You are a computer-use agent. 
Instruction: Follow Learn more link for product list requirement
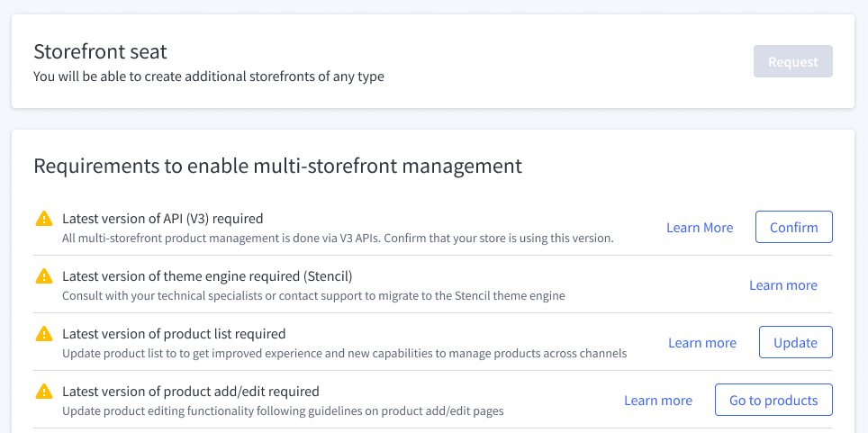(x=702, y=343)
